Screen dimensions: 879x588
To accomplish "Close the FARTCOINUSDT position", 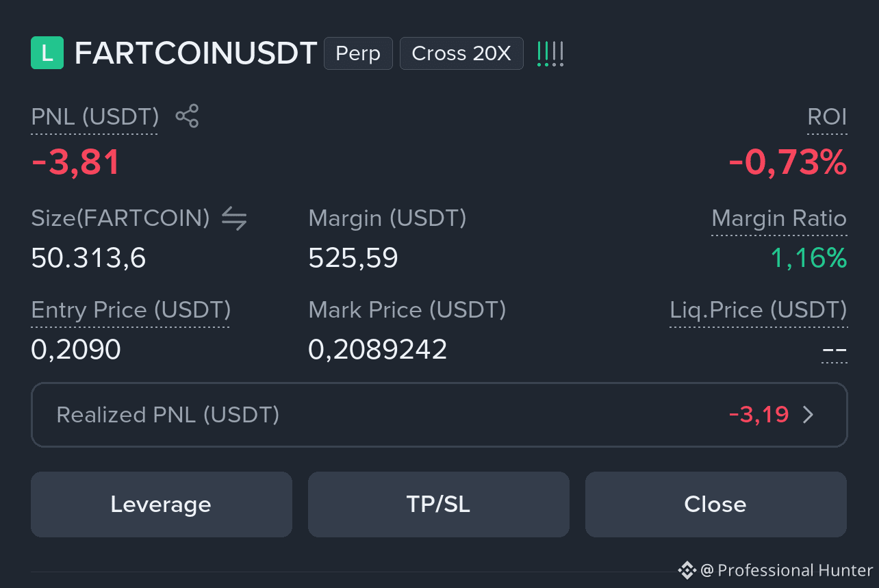I will point(716,504).
